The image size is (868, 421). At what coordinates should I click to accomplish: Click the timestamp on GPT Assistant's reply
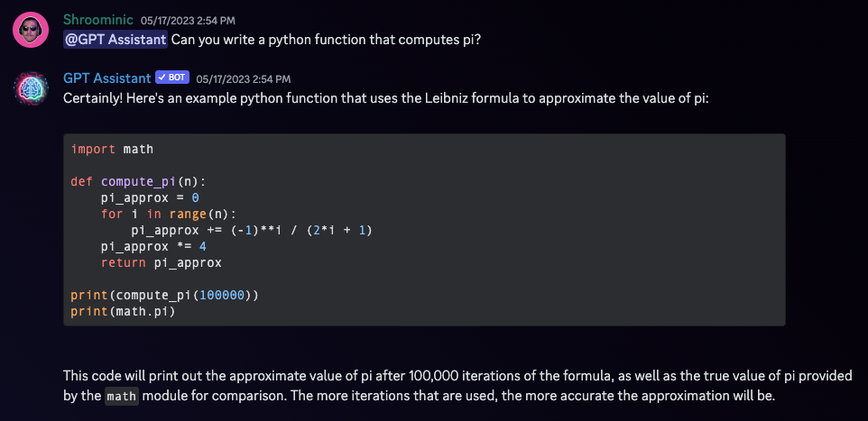[x=243, y=79]
